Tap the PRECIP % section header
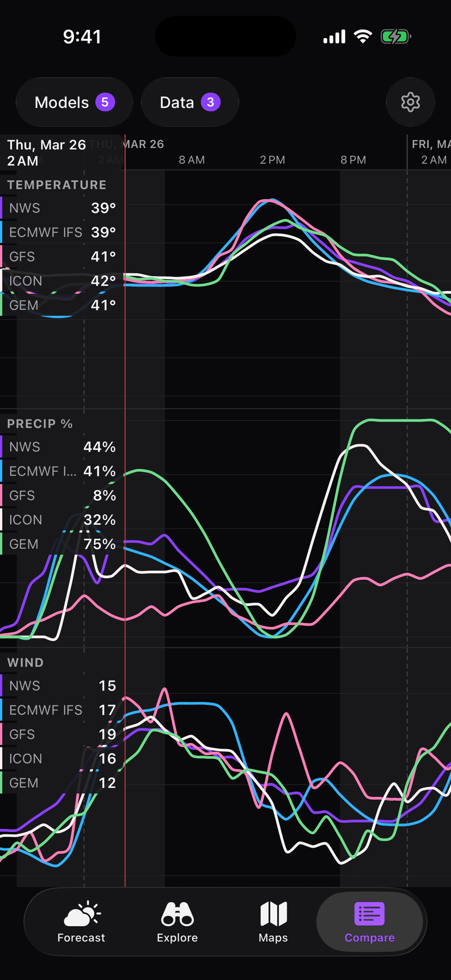Screen dimensions: 451x980 [x=40, y=424]
